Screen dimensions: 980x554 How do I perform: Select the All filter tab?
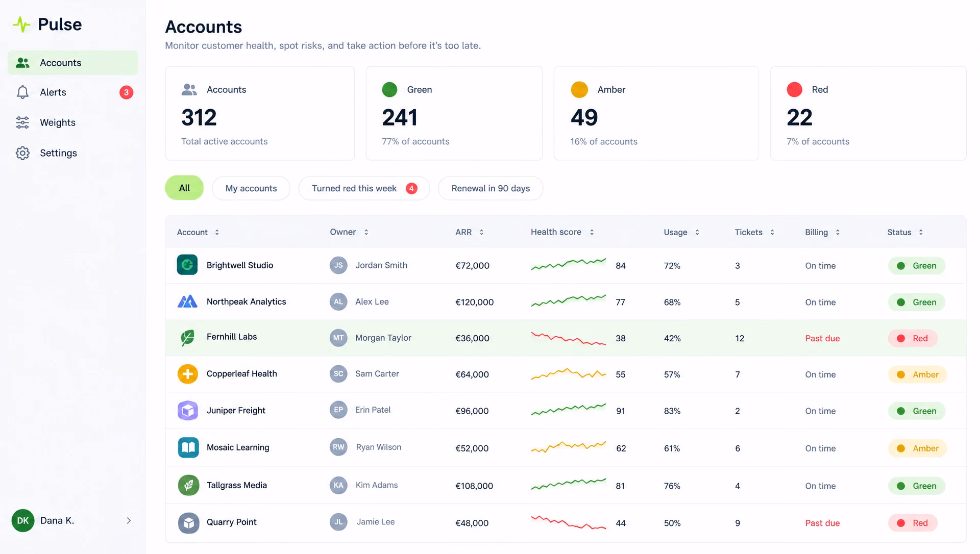184,188
